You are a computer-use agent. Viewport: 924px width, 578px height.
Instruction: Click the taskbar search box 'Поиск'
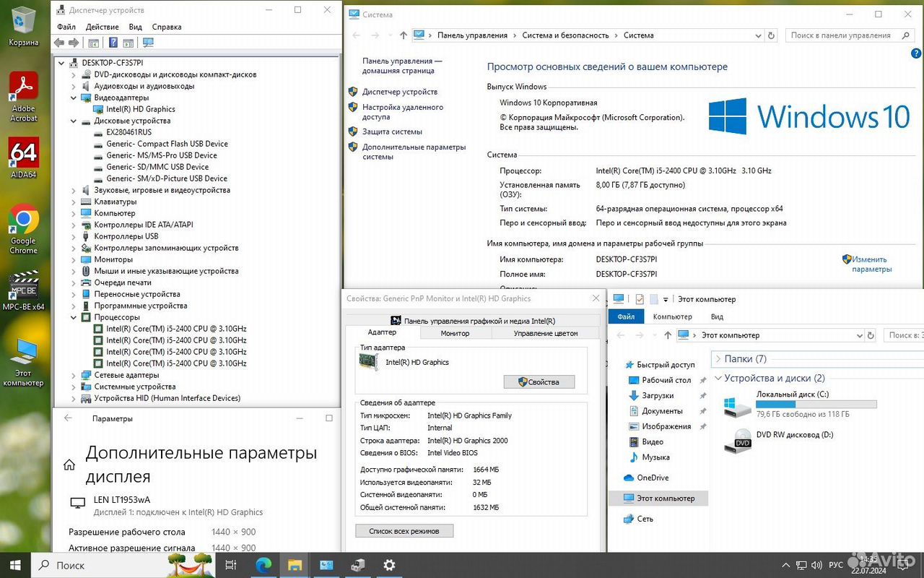coord(123,565)
